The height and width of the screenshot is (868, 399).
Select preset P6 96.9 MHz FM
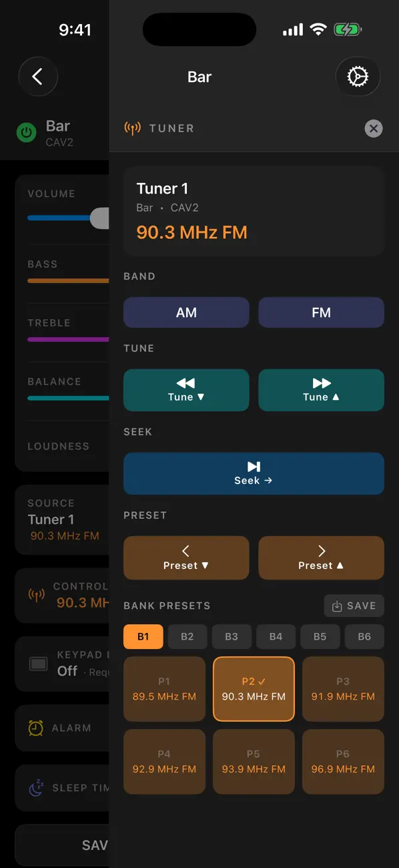tap(343, 762)
